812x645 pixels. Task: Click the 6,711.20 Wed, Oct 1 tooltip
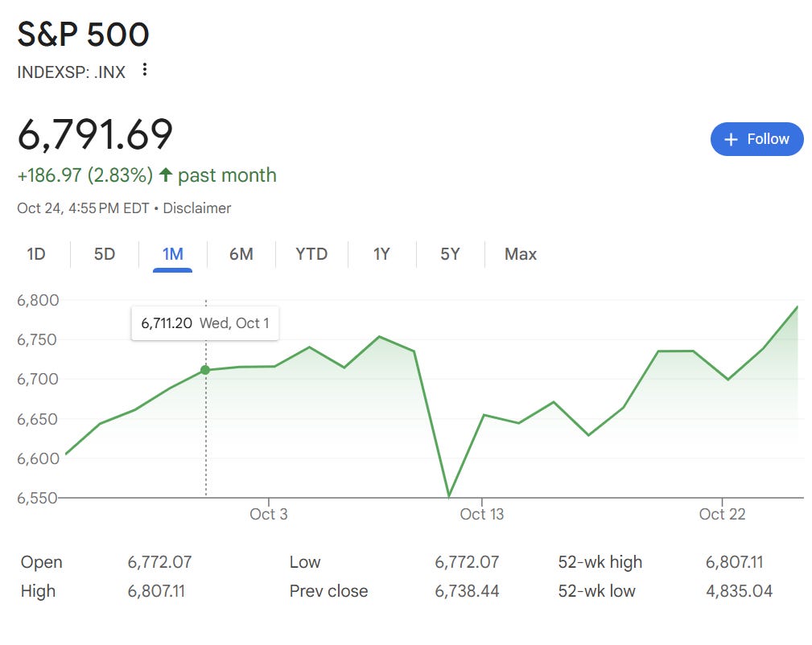pyautogui.click(x=205, y=323)
